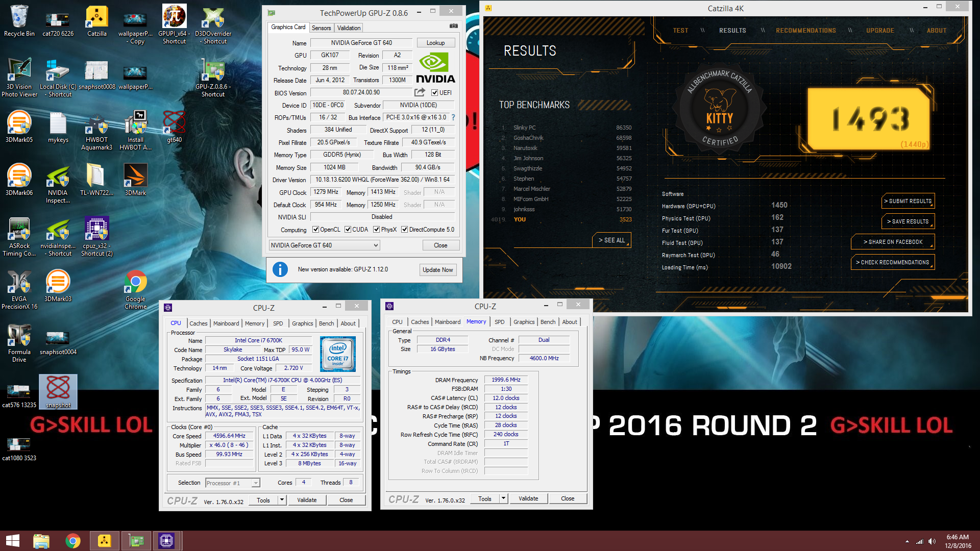Viewport: 980px width, 551px height.
Task: Open the Bench tab in left CPU-Z window
Action: pyautogui.click(x=326, y=323)
